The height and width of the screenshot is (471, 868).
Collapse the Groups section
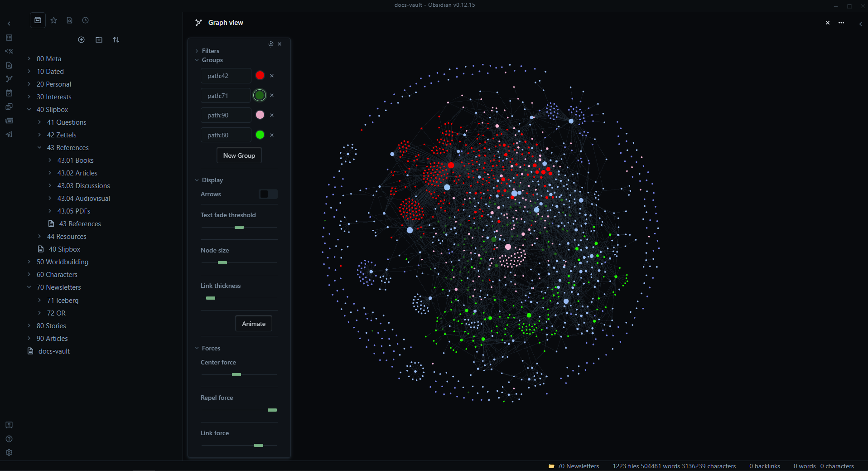197,60
